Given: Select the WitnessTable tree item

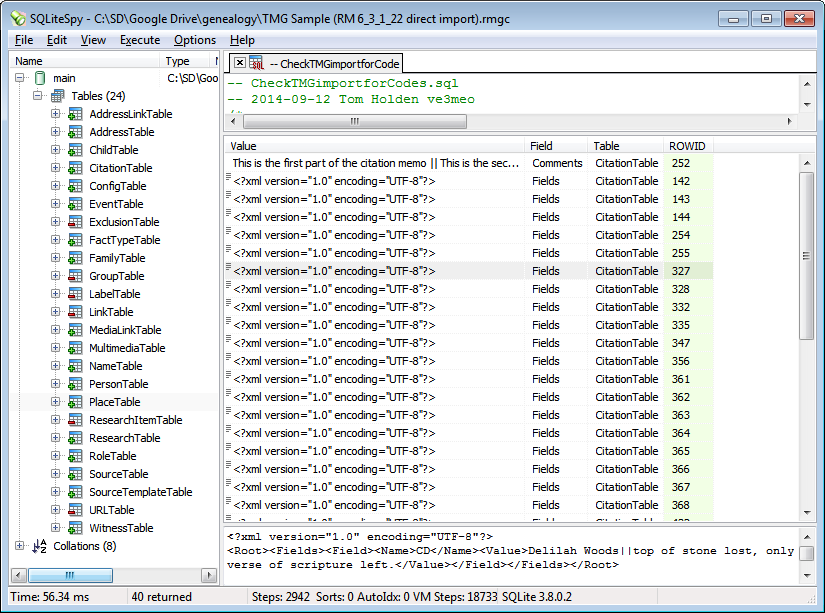Looking at the screenshot, I should point(121,528).
